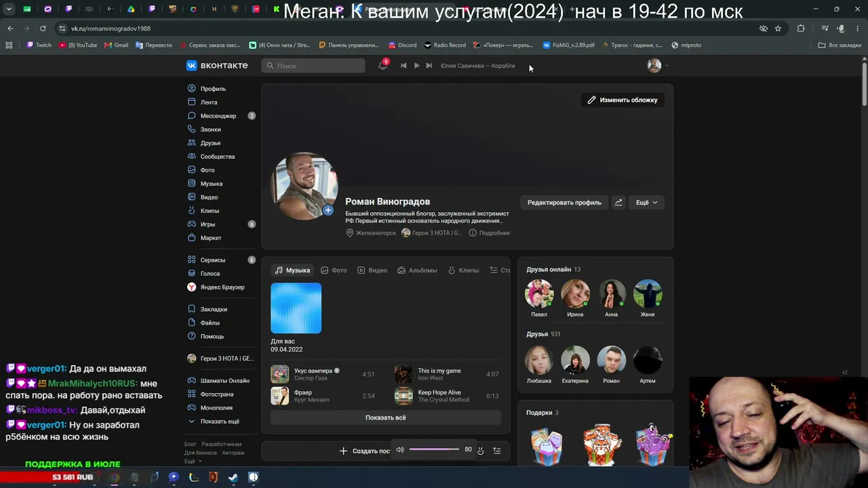The width and height of the screenshot is (868, 488).
Task: Click the Помощь sidebar icon
Action: pyautogui.click(x=192, y=336)
